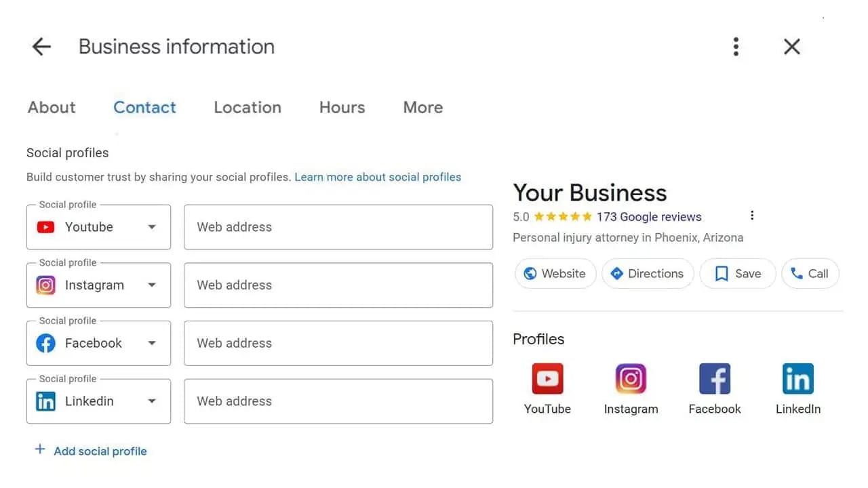This screenshot has width=868, height=488.
Task: Open the YouTube profile icon under Profiles
Action: pyautogui.click(x=547, y=378)
